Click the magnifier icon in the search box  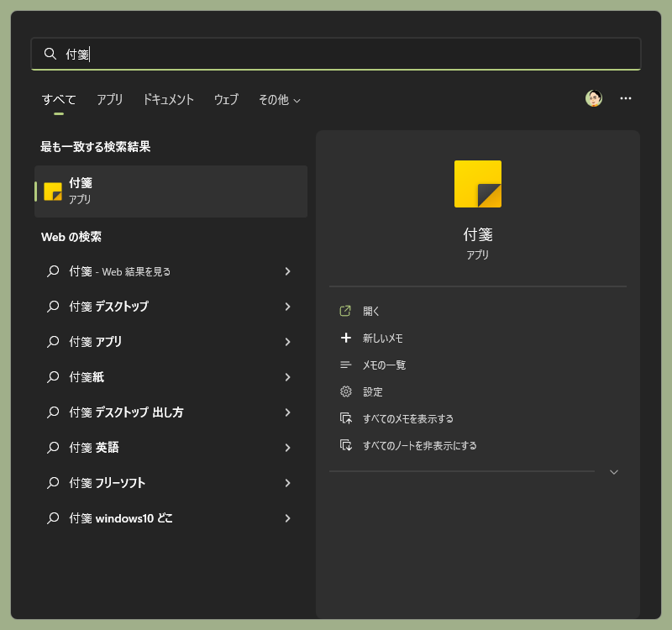(x=50, y=54)
